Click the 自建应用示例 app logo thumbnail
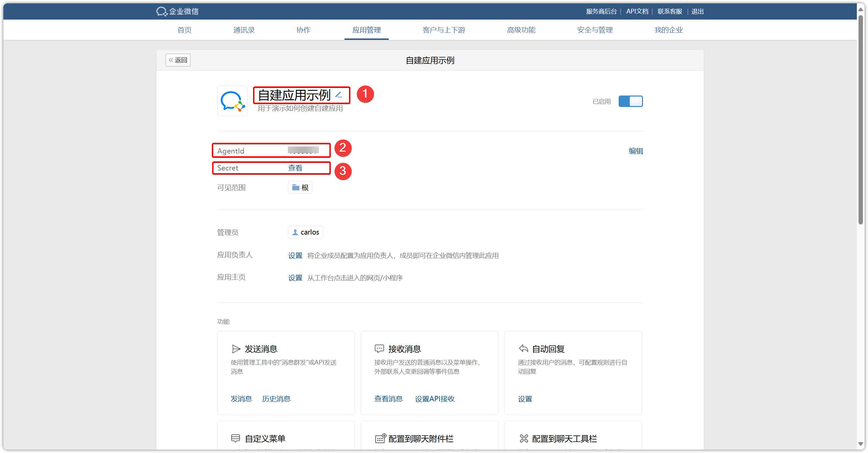The height and width of the screenshot is (453, 868). click(x=232, y=101)
